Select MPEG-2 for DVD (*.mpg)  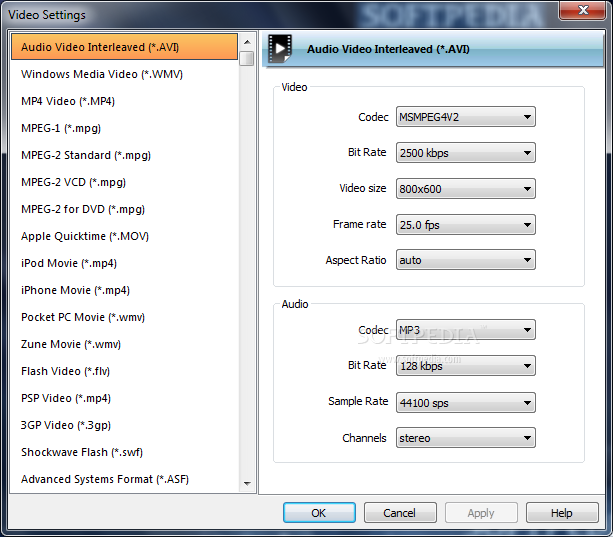tap(124, 209)
